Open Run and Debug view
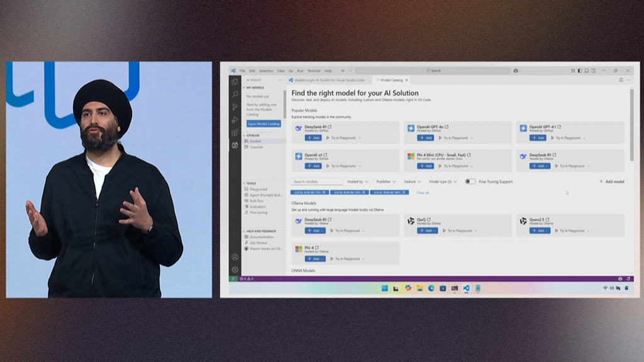 (x=235, y=120)
